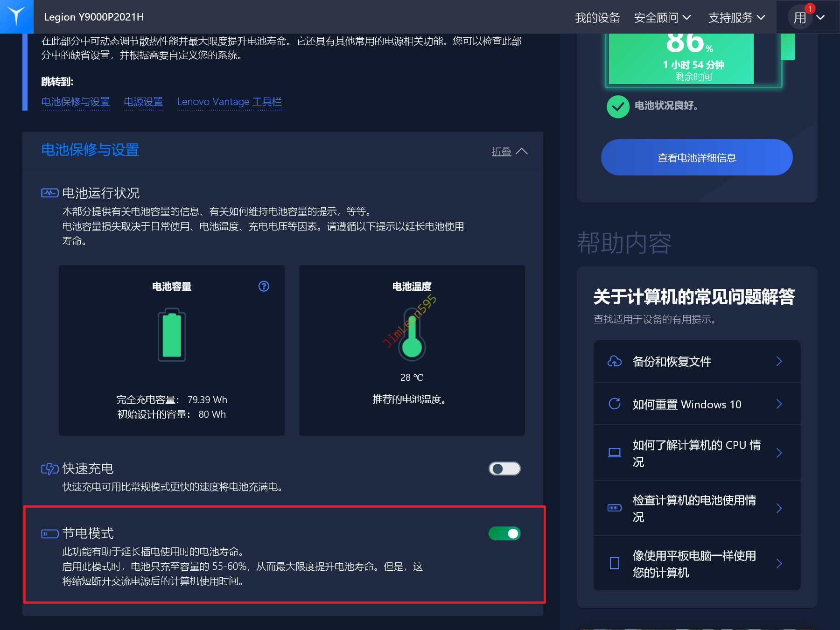Click the laptop CPU status icon

(615, 453)
